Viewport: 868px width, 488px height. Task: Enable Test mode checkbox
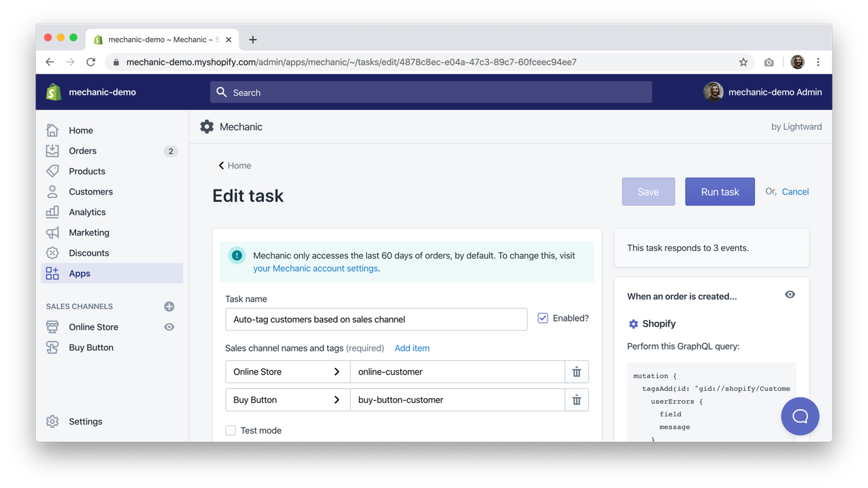click(231, 431)
